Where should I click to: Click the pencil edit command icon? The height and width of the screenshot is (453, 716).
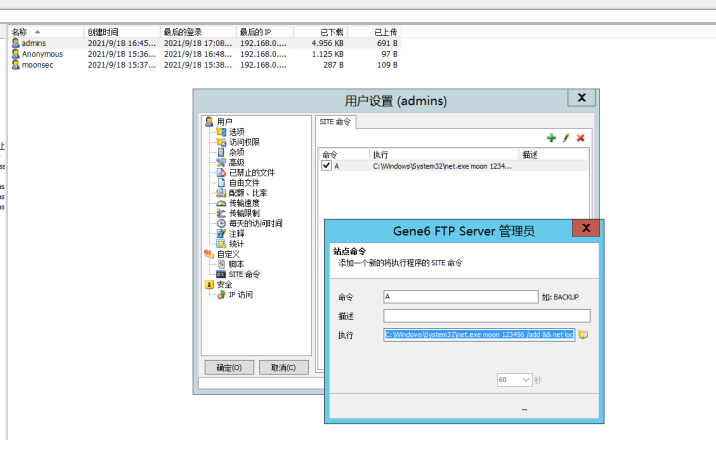(x=566, y=138)
